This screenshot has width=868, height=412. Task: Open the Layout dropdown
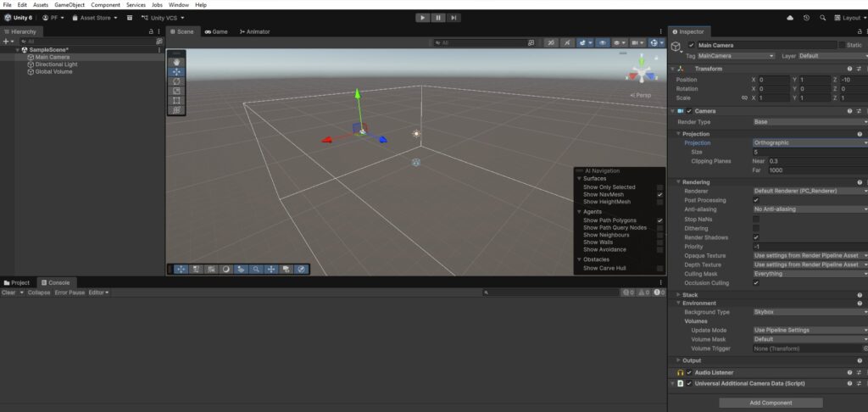tap(850, 18)
